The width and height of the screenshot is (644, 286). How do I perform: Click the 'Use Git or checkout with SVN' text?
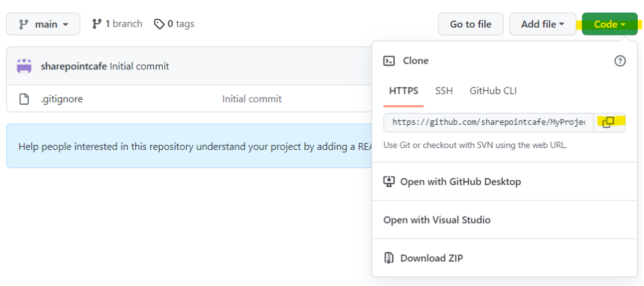(475, 146)
